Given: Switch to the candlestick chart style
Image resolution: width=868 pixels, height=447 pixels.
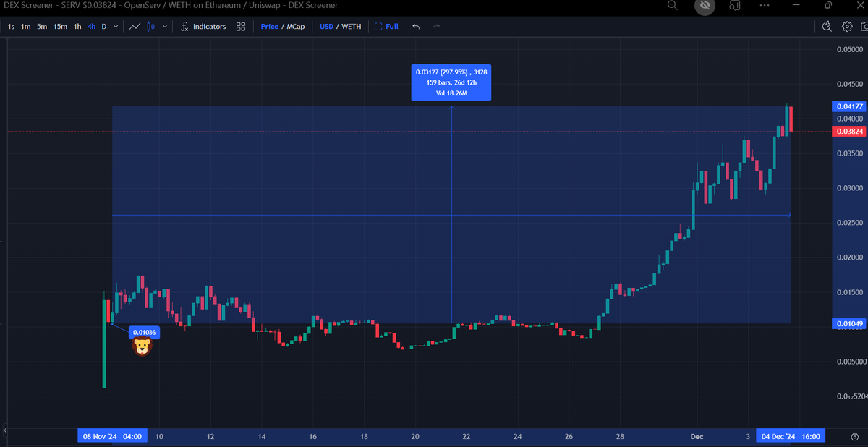Looking at the screenshot, I should (151, 27).
